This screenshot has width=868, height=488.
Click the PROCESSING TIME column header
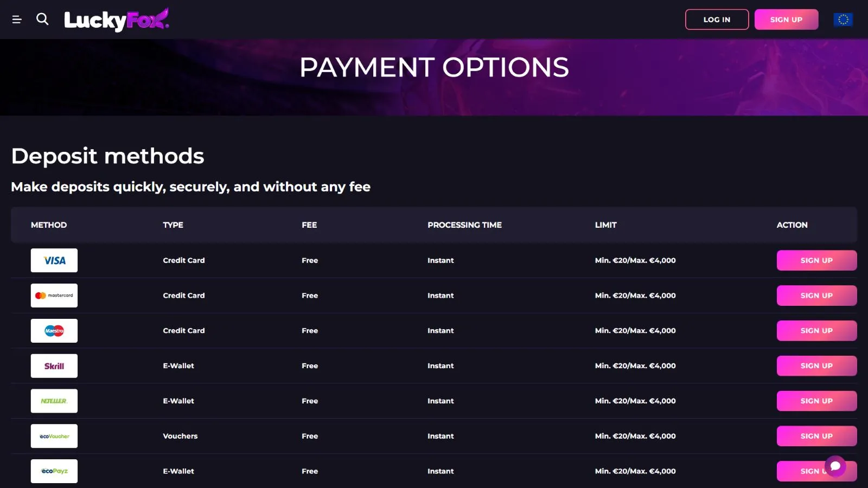point(464,225)
